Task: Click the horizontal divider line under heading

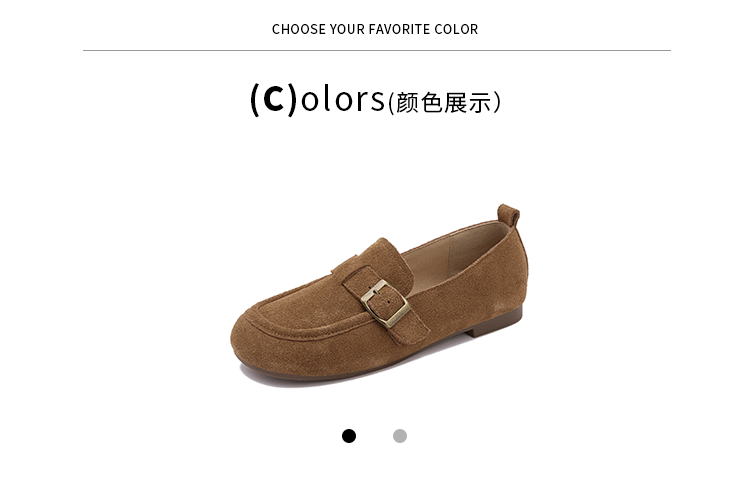Action: pos(377,50)
